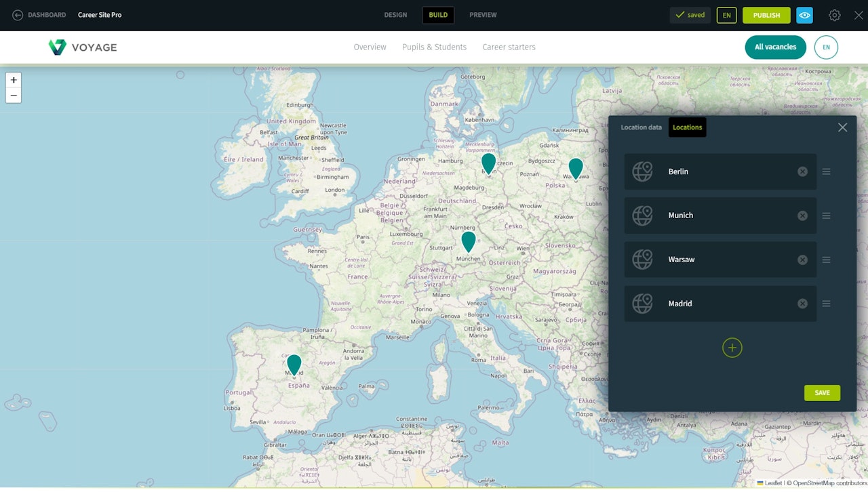868x492 pixels.
Task: Open the EN language selector in toolbar
Action: pos(726,15)
